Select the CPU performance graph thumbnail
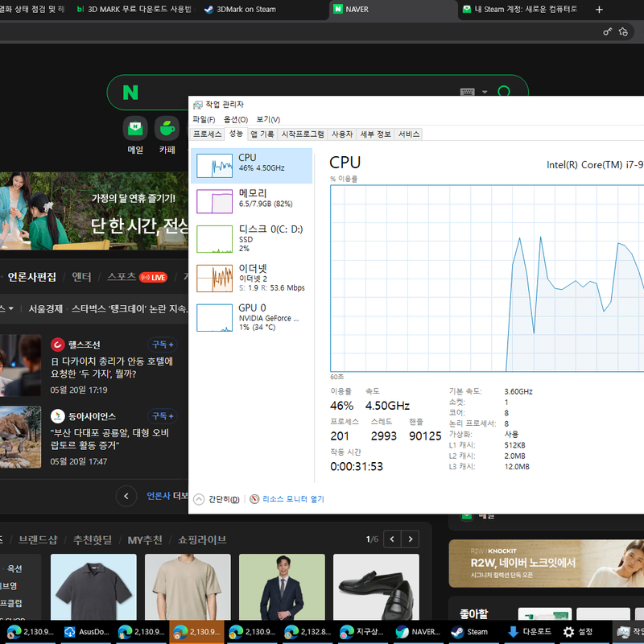 click(214, 166)
